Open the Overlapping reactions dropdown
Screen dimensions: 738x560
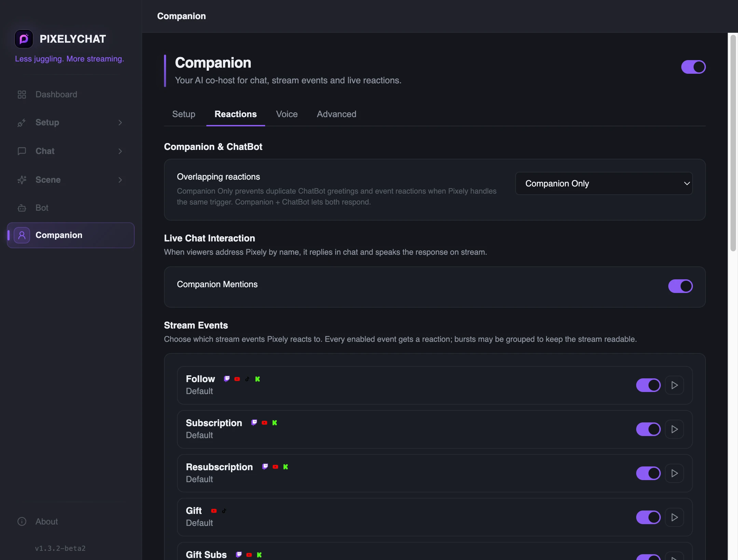(604, 183)
